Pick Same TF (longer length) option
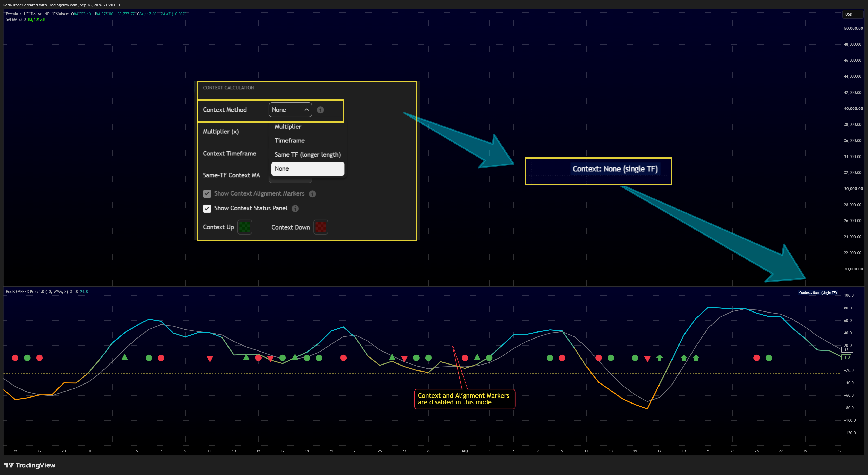The image size is (868, 475). point(308,155)
